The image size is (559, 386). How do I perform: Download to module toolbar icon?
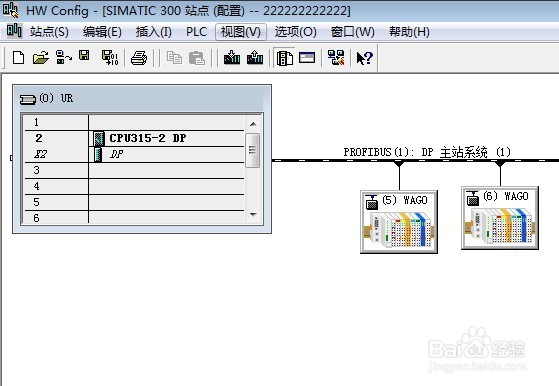coord(232,57)
